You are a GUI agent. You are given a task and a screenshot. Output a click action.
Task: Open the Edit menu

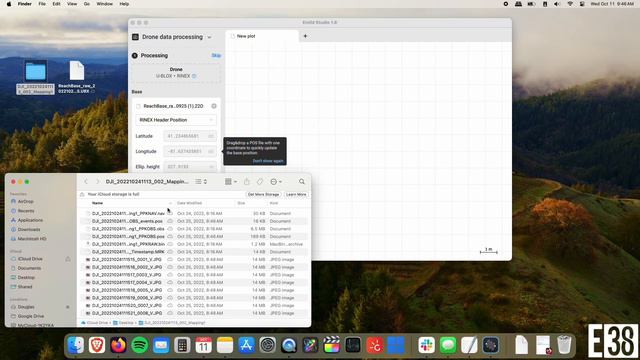point(56,4)
